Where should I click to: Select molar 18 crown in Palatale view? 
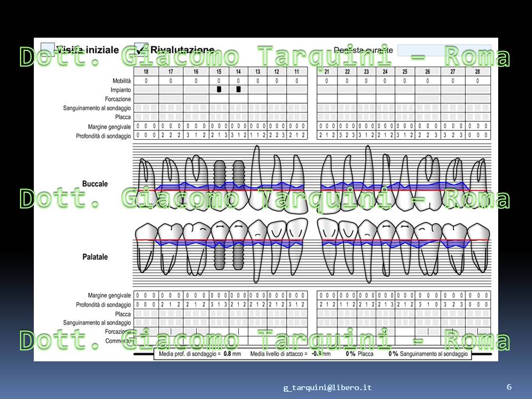[x=146, y=232]
